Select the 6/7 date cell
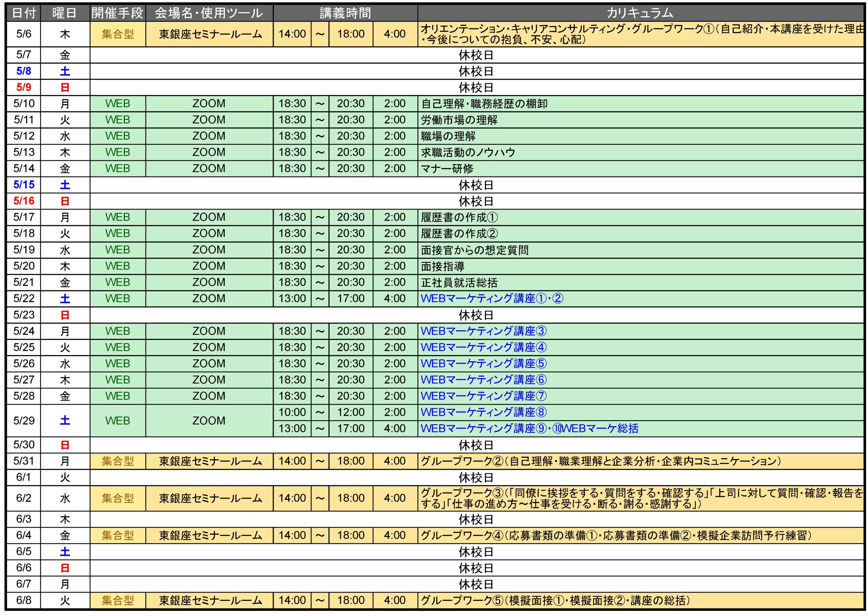The image size is (868, 616). pos(23,584)
